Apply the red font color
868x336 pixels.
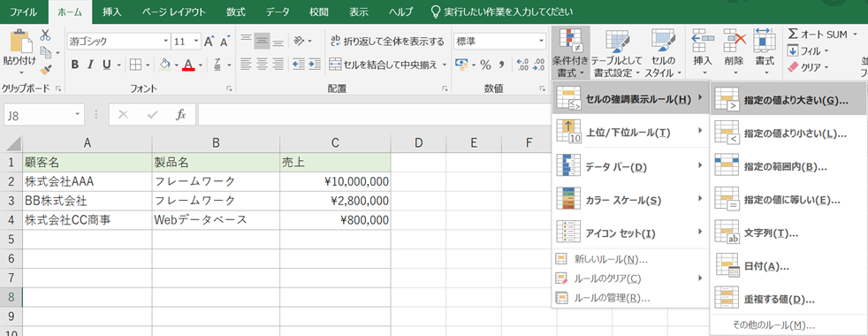pos(188,65)
